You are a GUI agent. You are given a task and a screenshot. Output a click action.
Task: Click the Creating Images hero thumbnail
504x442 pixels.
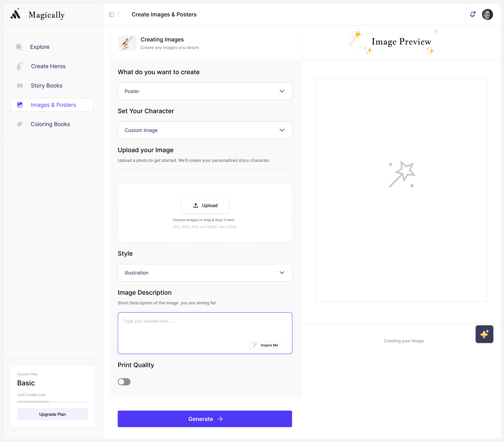tap(127, 43)
